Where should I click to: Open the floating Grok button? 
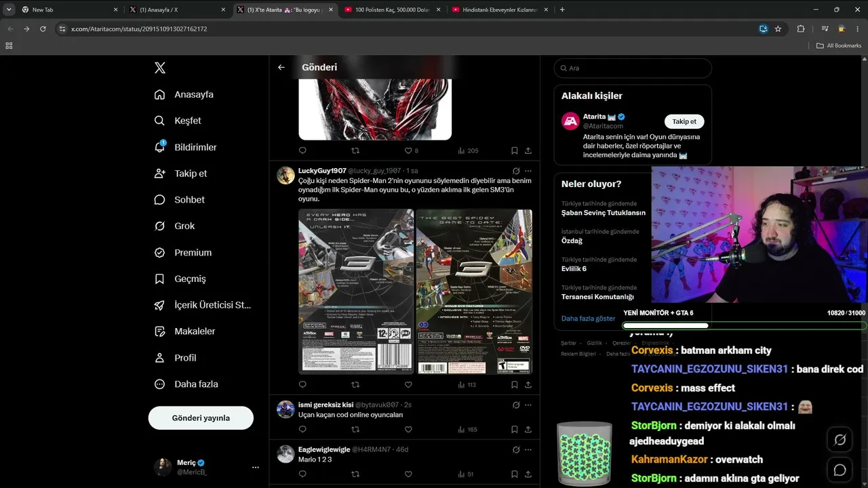(840, 440)
